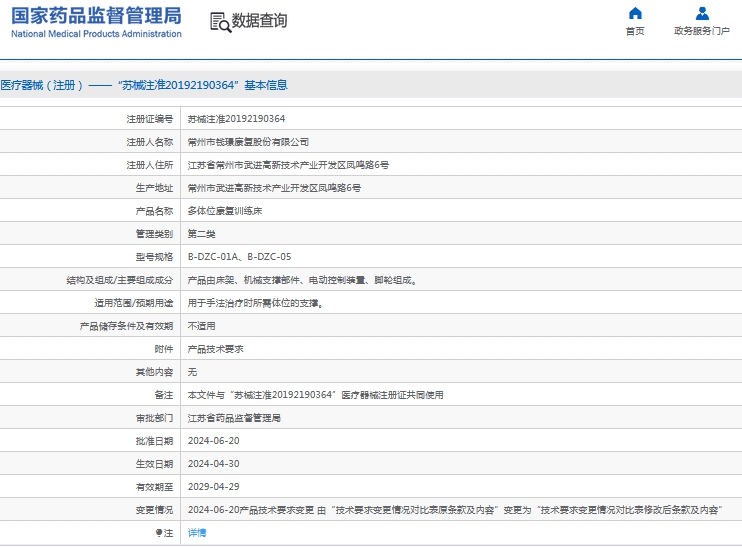Select the date 2024-06-20 in 批准日期 row
The image size is (742, 549).
click(213, 441)
